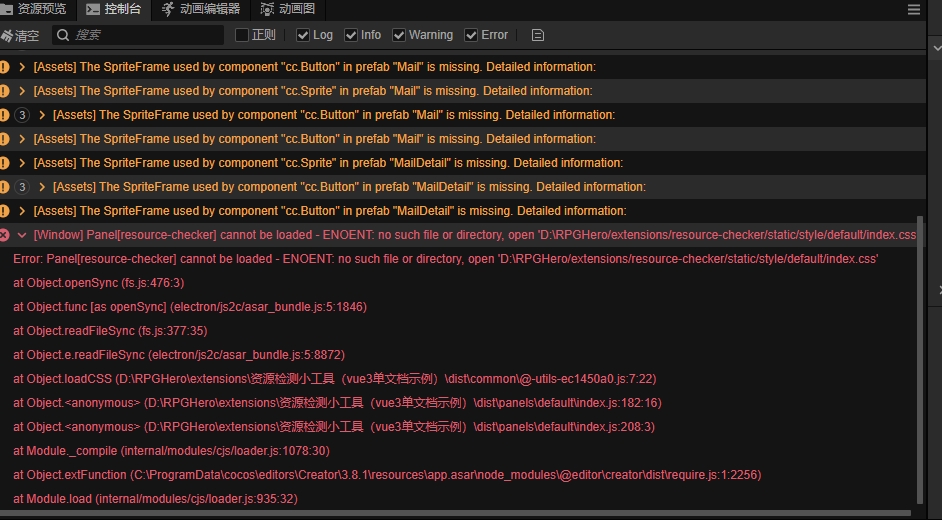Click the 动画编辑器 running-figure icon
This screenshot has width=942, height=520.
tap(168, 9)
